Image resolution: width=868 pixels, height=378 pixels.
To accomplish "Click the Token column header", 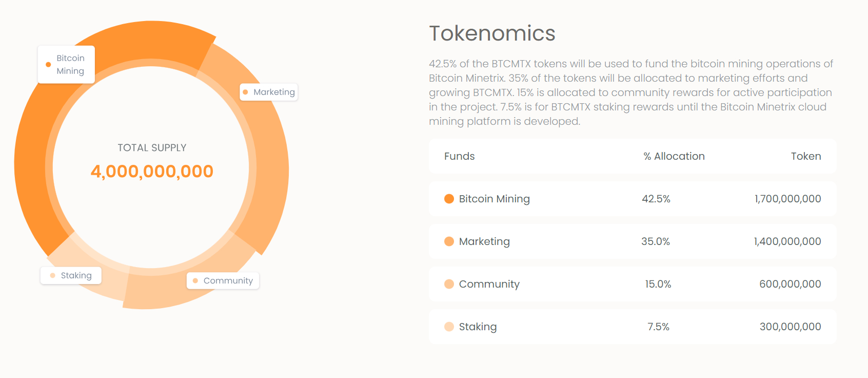I will [x=806, y=156].
